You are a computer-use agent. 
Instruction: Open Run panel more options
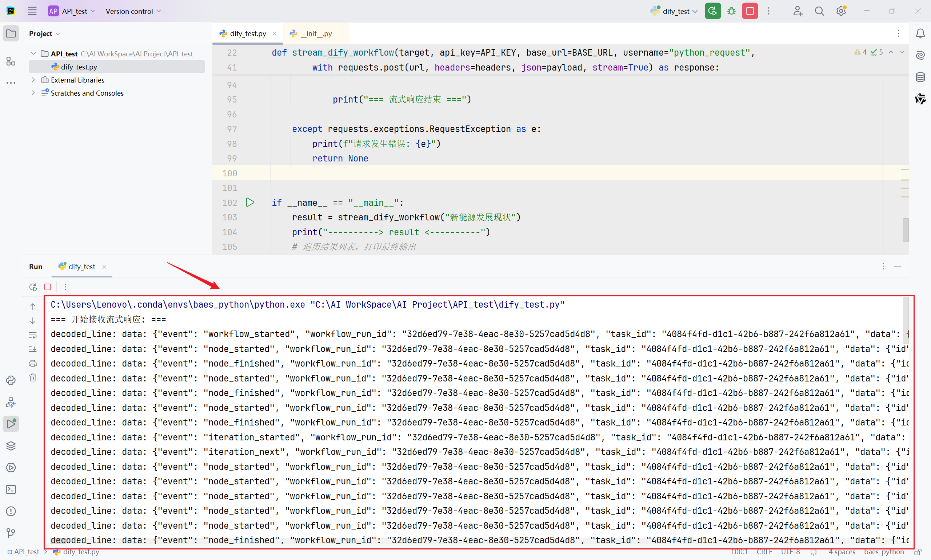click(65, 287)
